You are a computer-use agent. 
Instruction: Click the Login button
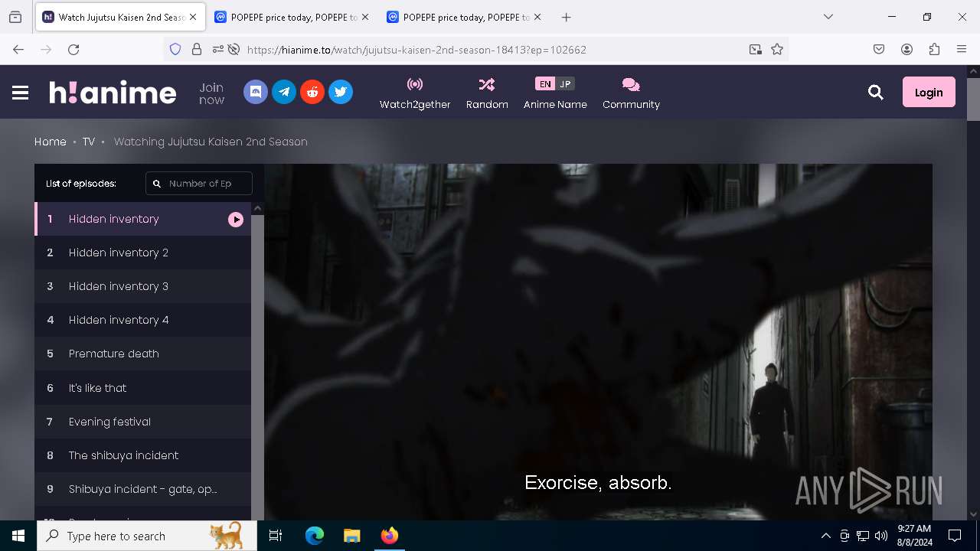click(929, 92)
